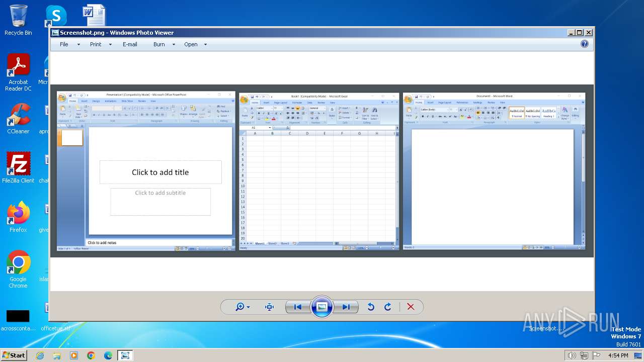Launch Microsoft Edge from the taskbar

pos(108,355)
